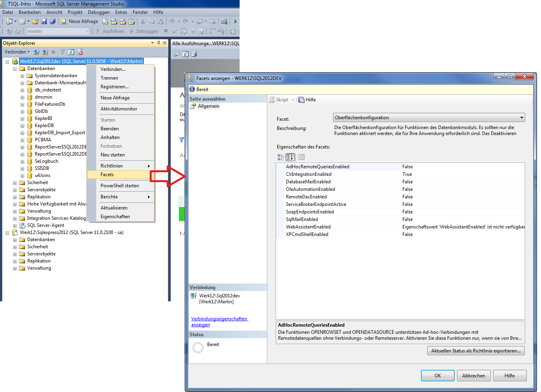
Task: Open Berichte submenu in context menu
Action: [120, 197]
